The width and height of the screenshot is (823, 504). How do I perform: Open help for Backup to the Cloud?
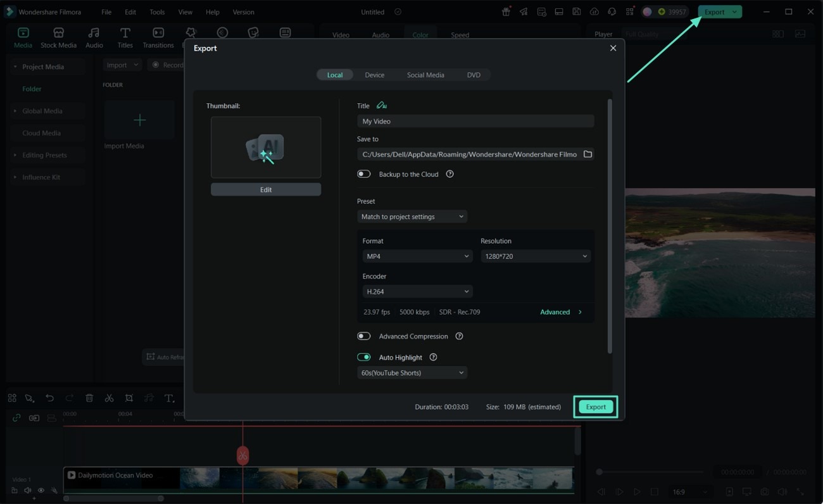449,174
